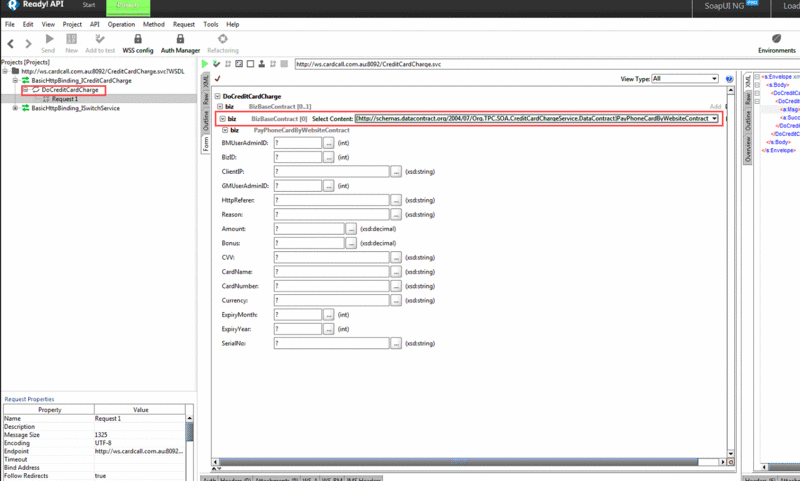
Task: Click the Refactoring toolbar icon
Action: pyautogui.click(x=222, y=40)
